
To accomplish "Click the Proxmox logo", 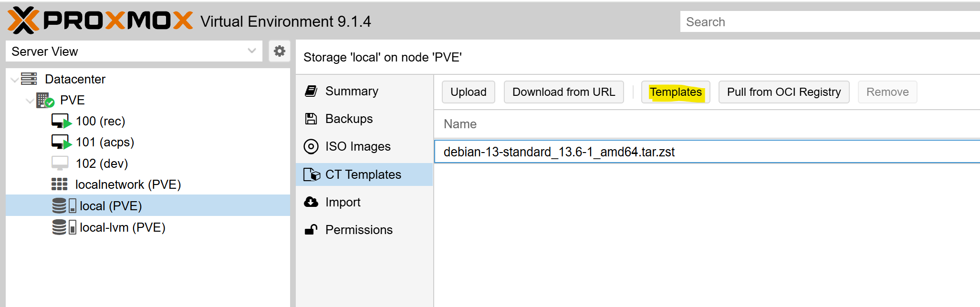I will point(100,20).
